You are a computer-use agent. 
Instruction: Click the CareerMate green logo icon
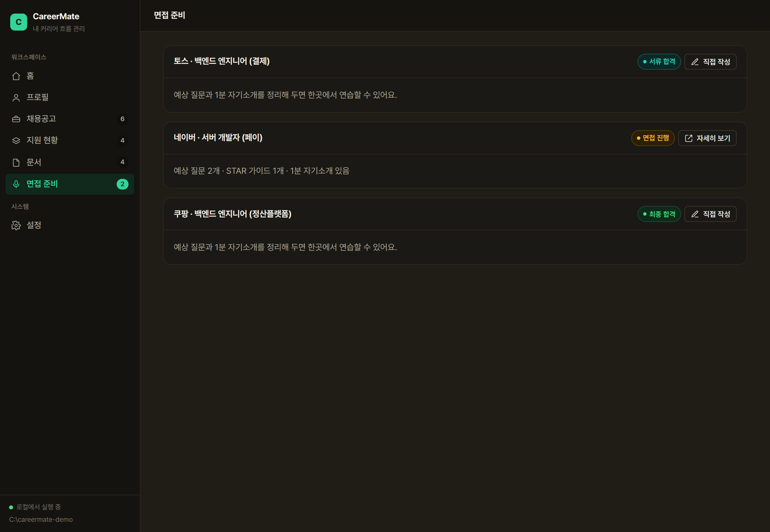[19, 22]
